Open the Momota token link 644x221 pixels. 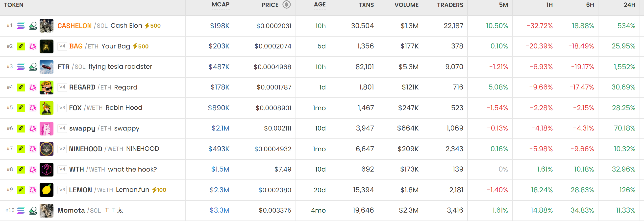pyautogui.click(x=71, y=211)
